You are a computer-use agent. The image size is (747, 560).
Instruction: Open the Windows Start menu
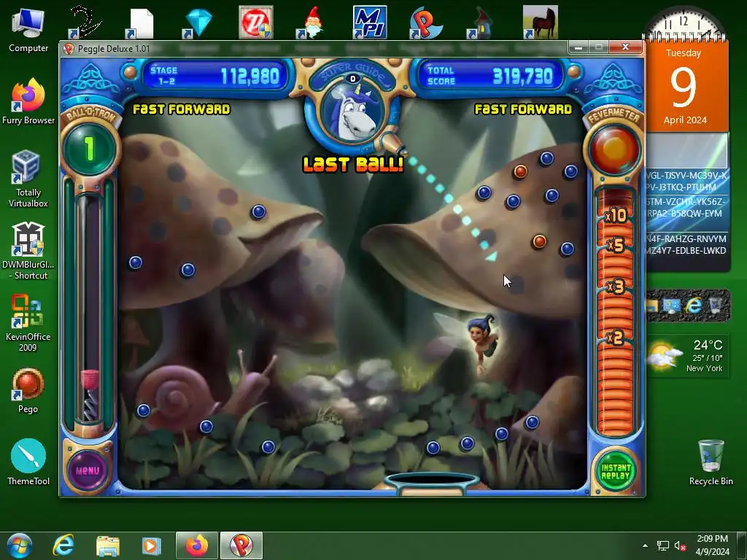19,545
